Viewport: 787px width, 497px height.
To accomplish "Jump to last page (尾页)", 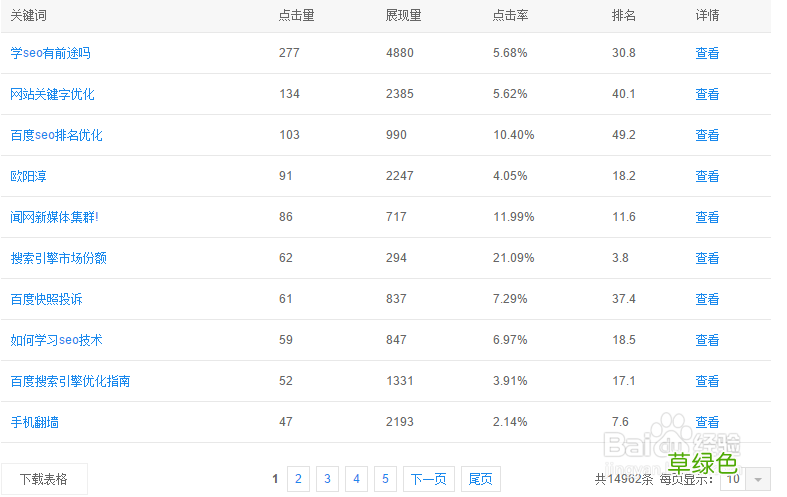I will [x=481, y=479].
